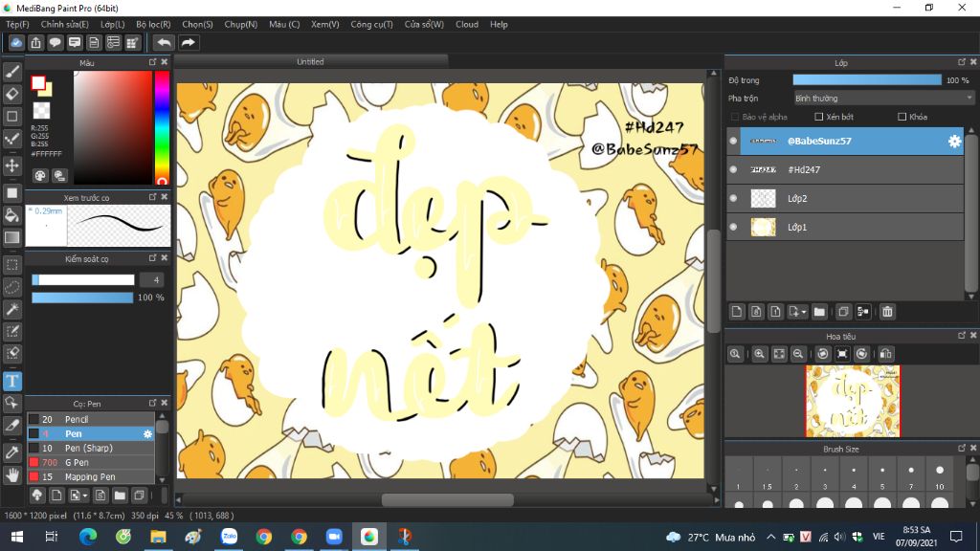Undock the Brush Size panel
Viewport: 980px width, 551px height.
962,448
